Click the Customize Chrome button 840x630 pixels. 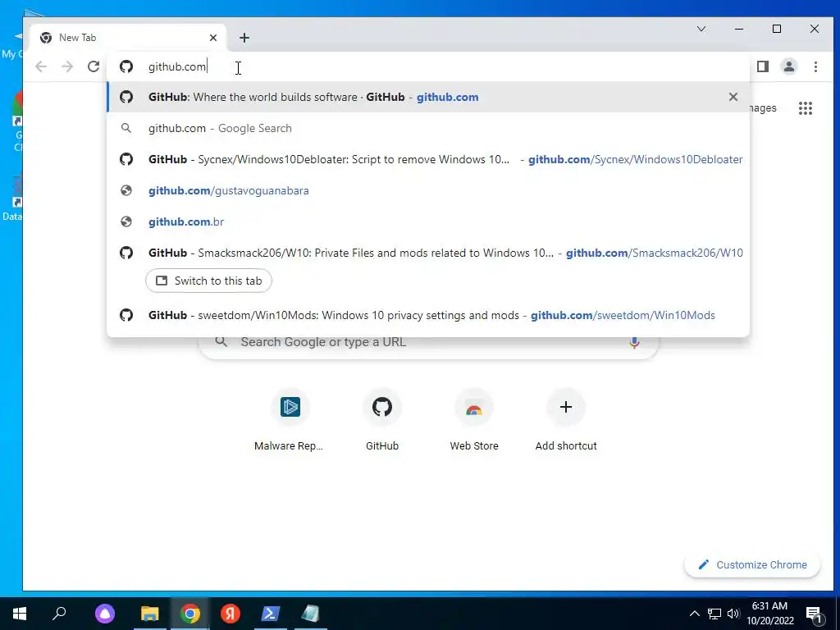click(752, 564)
